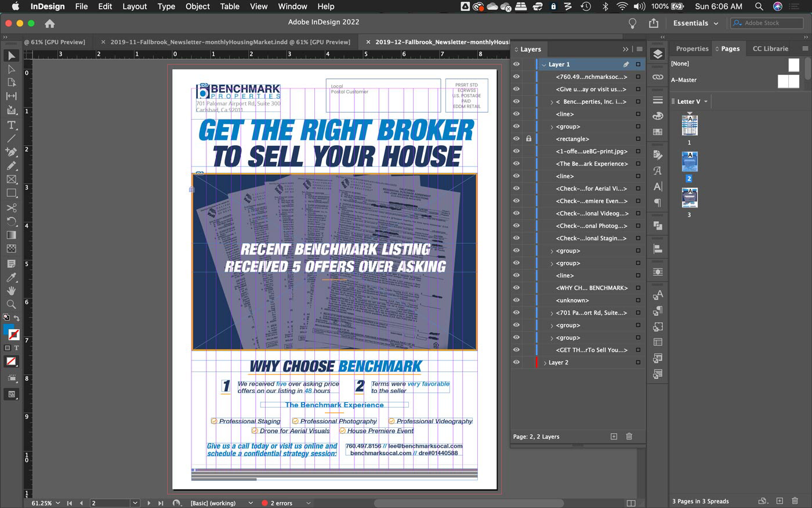This screenshot has height=508, width=812.
Task: Go to previous page arrow
Action: pyautogui.click(x=81, y=503)
